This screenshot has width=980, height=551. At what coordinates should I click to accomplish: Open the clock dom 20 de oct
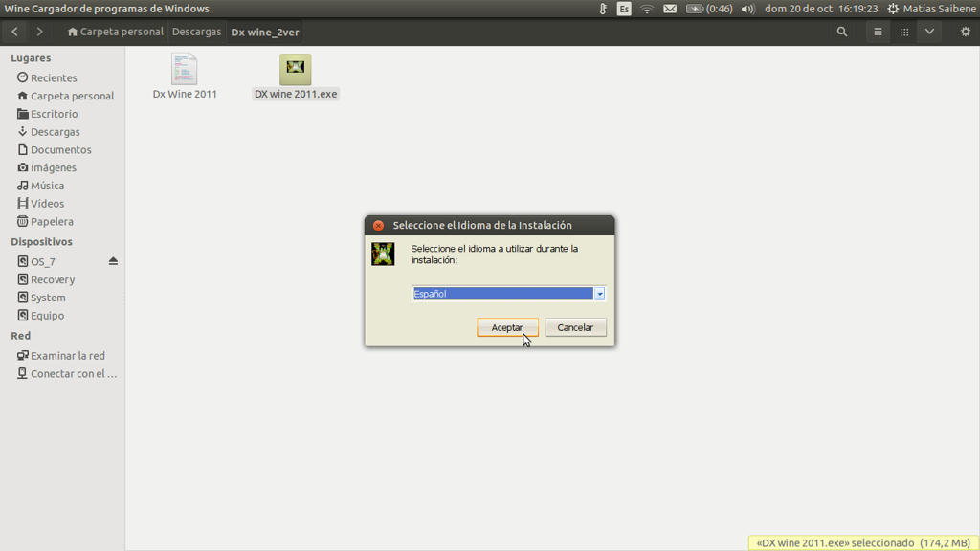click(821, 9)
